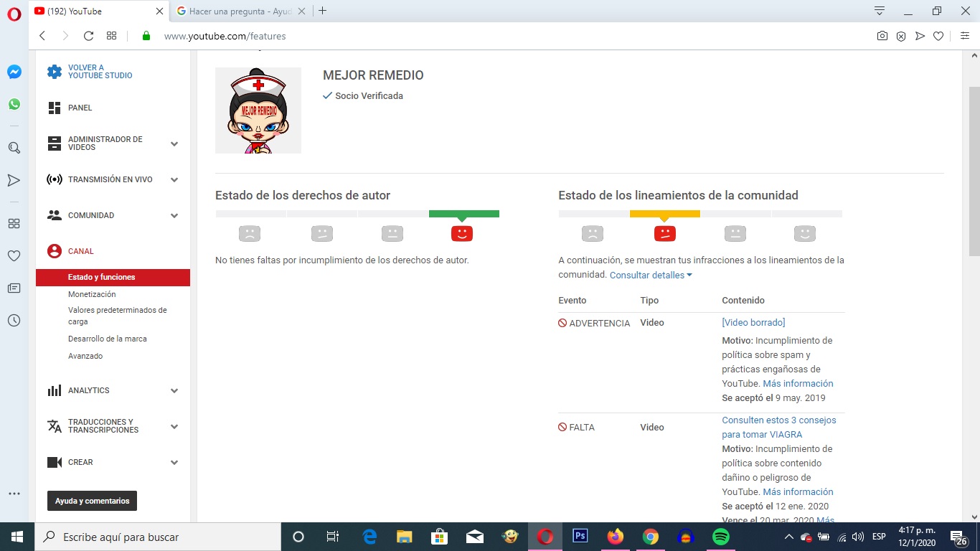This screenshot has width=980, height=551.
Task: Open bookmarks heart in the Opera sidebar
Action: coord(14,255)
